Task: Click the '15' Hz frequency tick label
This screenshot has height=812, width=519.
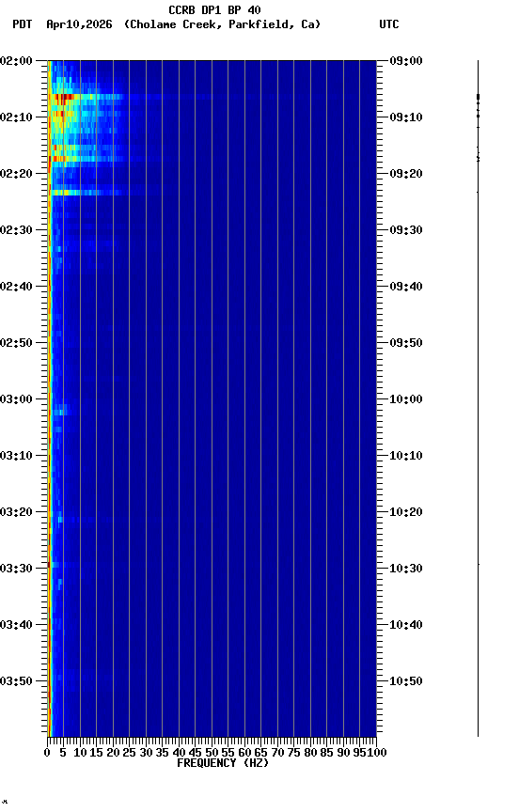Action: (x=96, y=753)
